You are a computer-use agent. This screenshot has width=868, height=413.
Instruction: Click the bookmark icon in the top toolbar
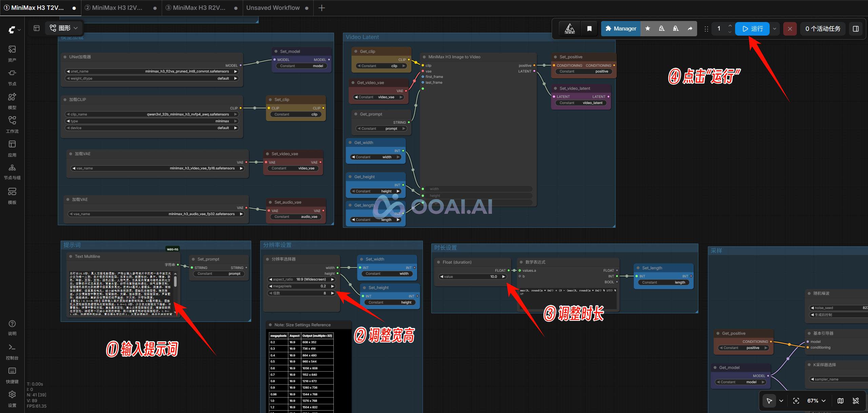(589, 28)
